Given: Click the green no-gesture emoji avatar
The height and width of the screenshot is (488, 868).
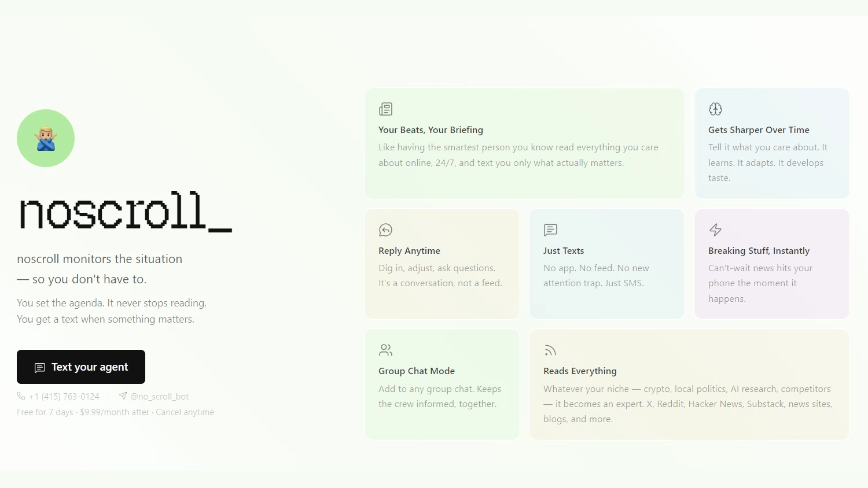Looking at the screenshot, I should click(46, 138).
